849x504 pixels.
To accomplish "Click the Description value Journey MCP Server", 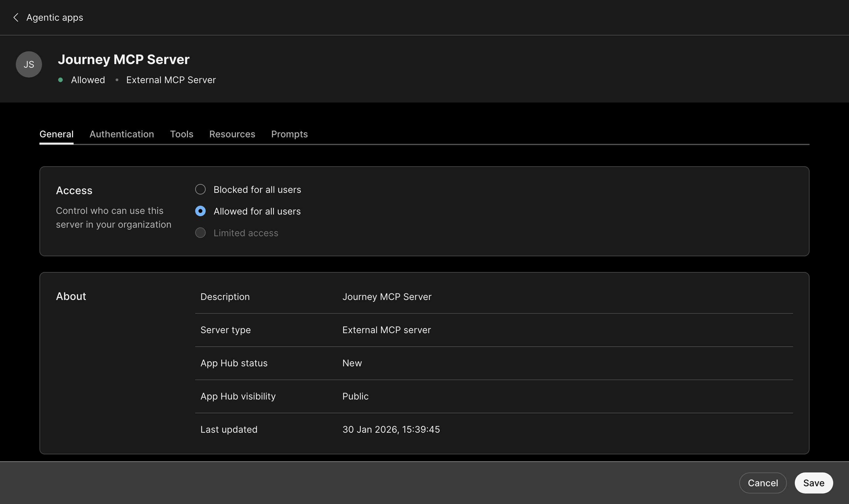I will 387,296.
